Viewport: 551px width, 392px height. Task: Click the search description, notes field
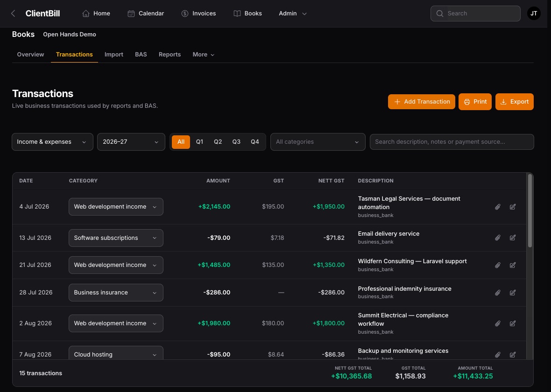[x=452, y=142]
